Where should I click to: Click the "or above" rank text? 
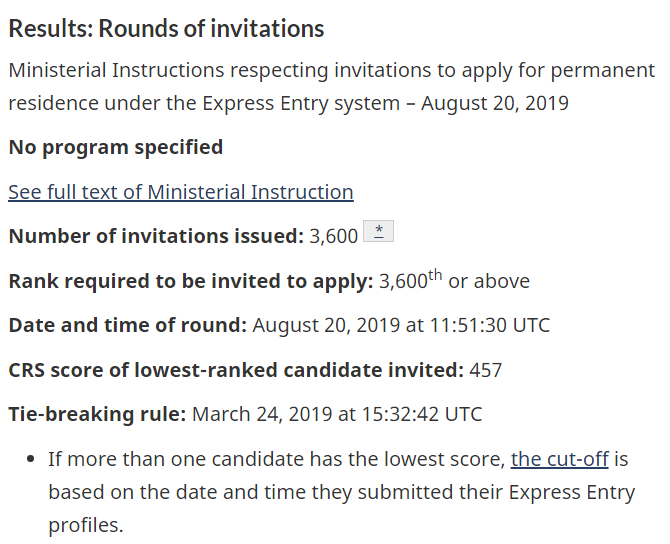coord(489,281)
